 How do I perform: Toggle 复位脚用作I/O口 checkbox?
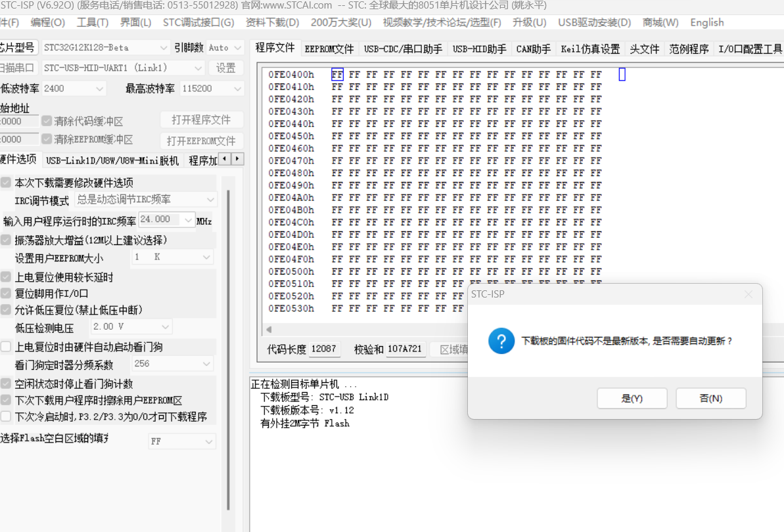[6, 293]
